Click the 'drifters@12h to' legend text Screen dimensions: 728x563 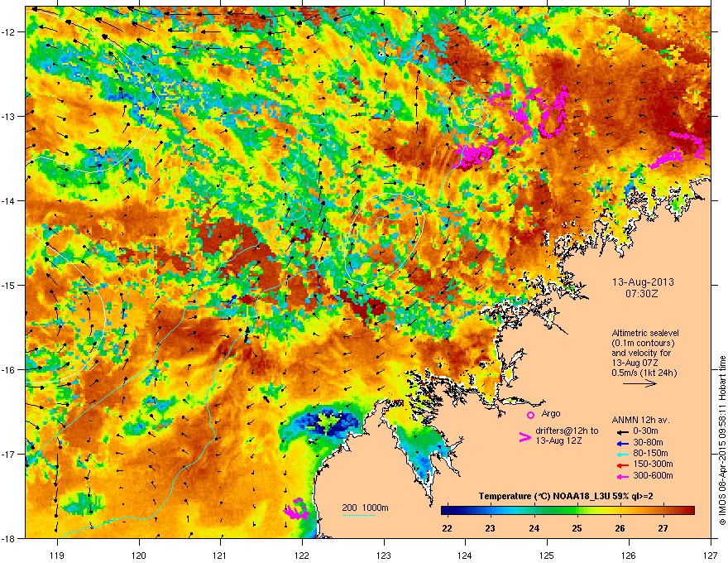(567, 431)
